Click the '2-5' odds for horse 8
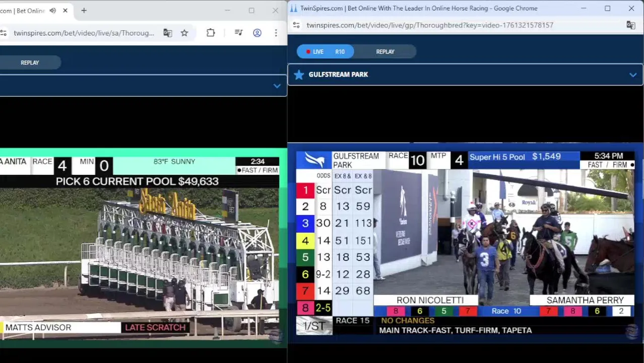 tap(323, 308)
